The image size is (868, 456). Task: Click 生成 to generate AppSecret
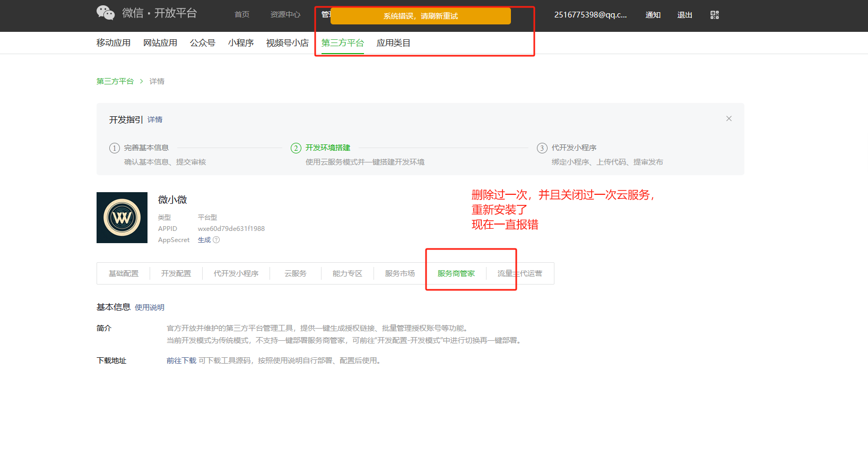point(204,240)
